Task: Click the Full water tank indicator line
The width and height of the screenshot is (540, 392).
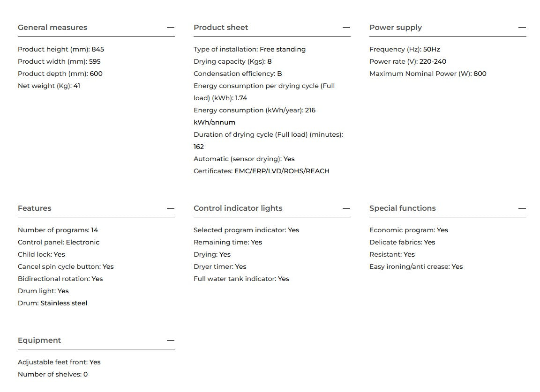Action: (241, 279)
